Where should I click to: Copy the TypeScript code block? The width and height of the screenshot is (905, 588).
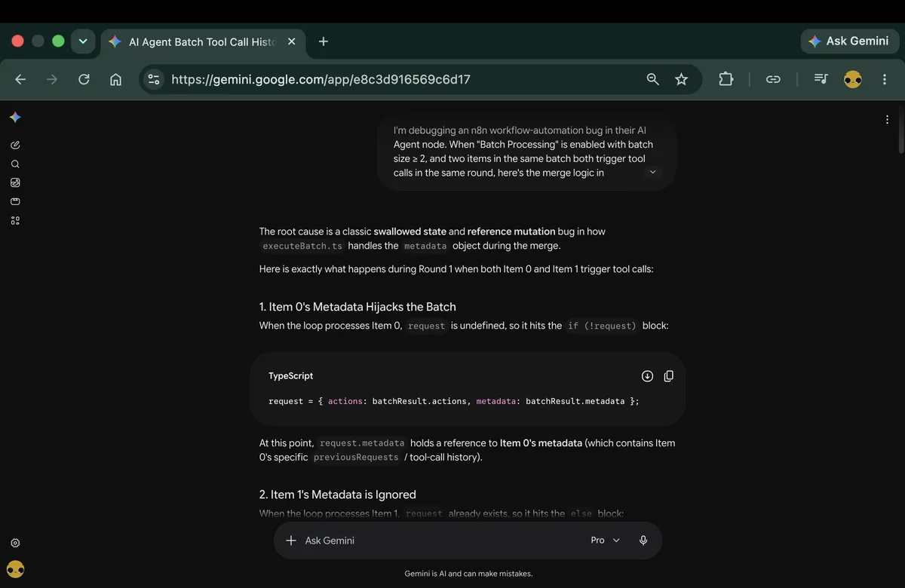click(x=668, y=376)
